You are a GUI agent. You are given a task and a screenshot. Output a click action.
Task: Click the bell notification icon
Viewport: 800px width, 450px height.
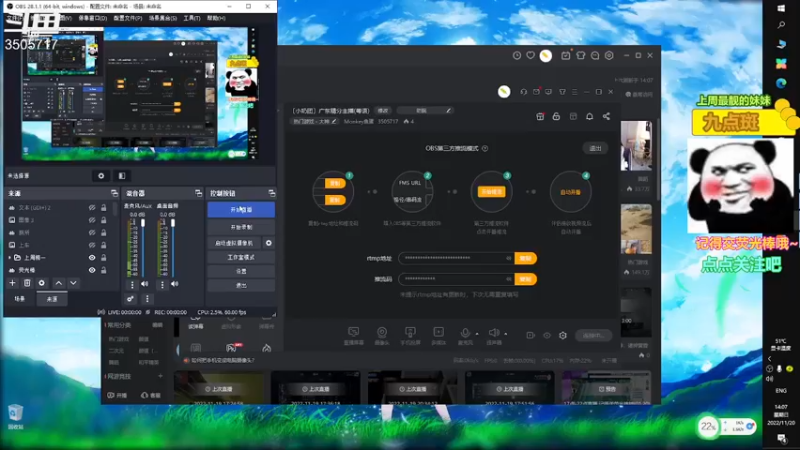tap(589, 117)
